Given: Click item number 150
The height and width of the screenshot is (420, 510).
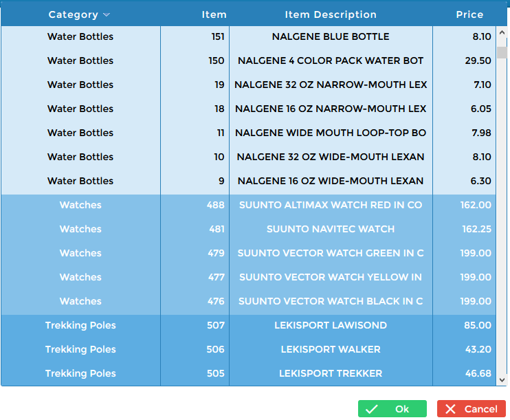Looking at the screenshot, I should [x=217, y=60].
